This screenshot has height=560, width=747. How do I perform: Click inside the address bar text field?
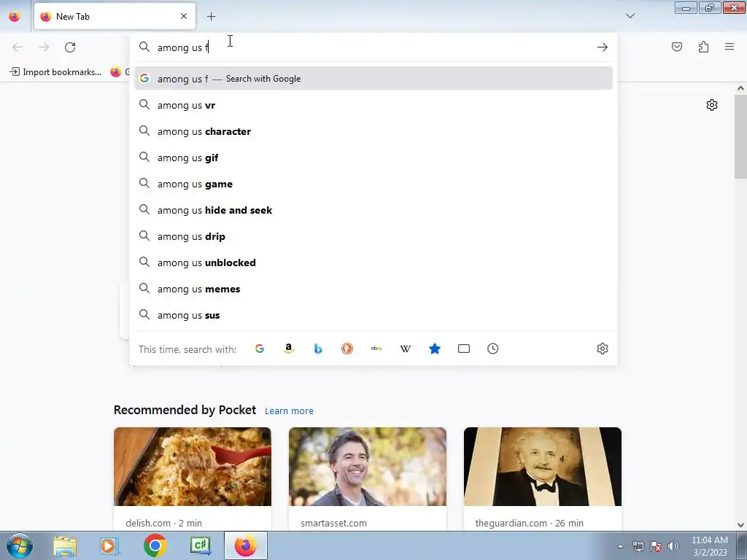374,47
